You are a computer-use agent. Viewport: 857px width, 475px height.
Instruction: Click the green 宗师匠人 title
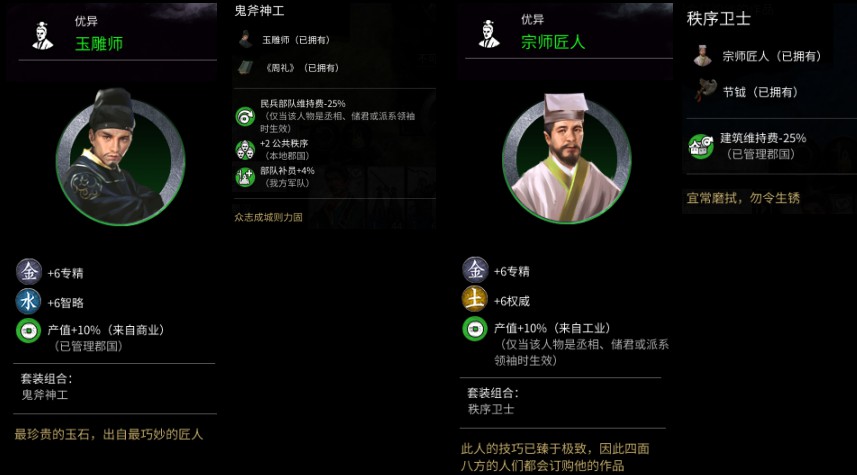[553, 42]
